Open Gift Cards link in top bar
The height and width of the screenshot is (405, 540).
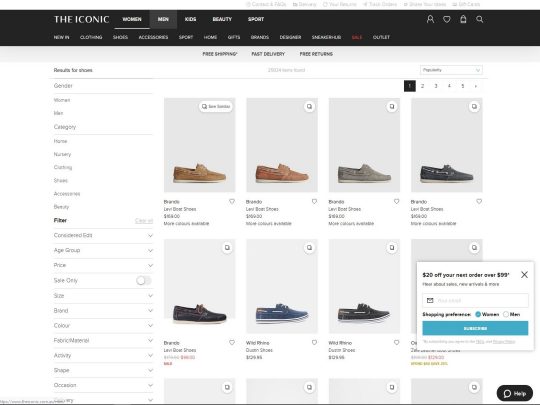coord(466,4)
